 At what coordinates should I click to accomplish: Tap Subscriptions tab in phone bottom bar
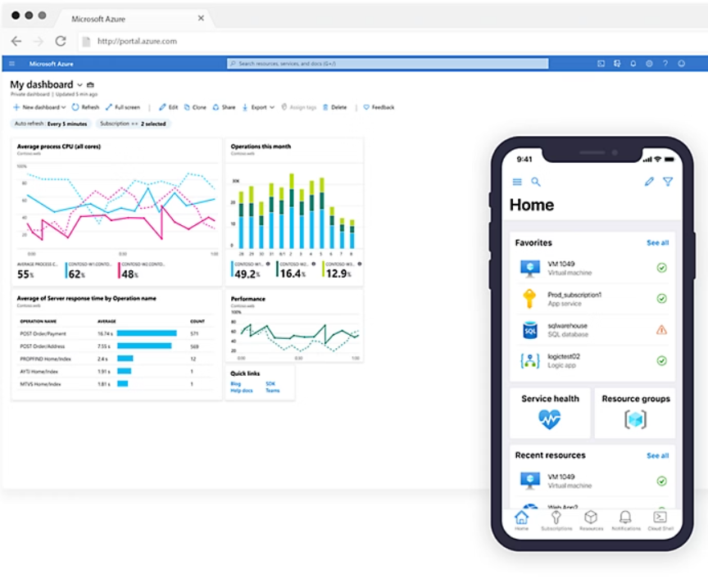556,520
